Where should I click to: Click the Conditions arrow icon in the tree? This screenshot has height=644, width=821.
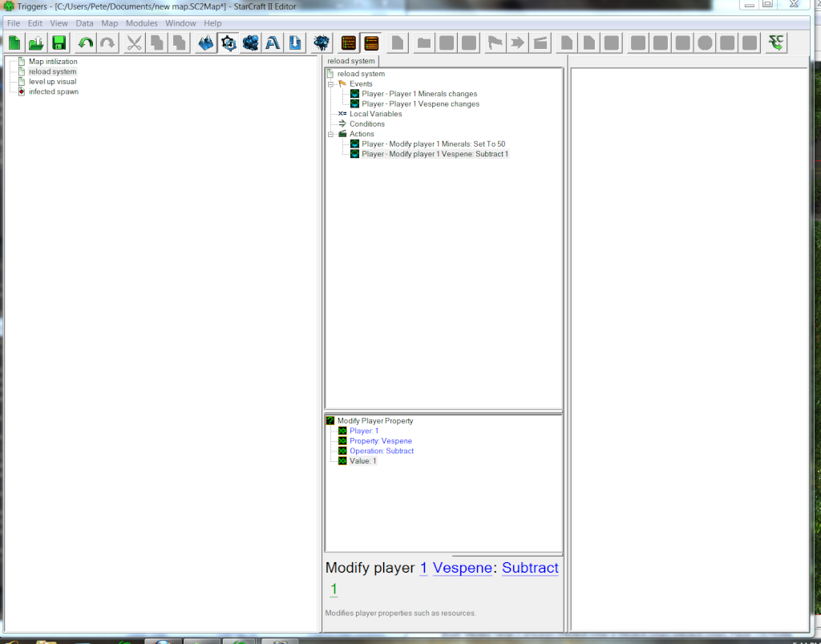pos(342,124)
